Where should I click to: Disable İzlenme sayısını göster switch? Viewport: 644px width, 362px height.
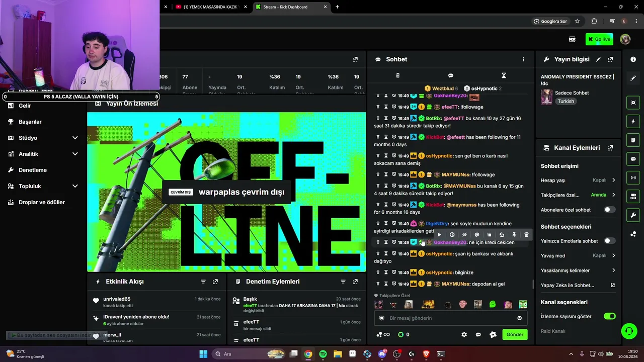tap(609, 316)
